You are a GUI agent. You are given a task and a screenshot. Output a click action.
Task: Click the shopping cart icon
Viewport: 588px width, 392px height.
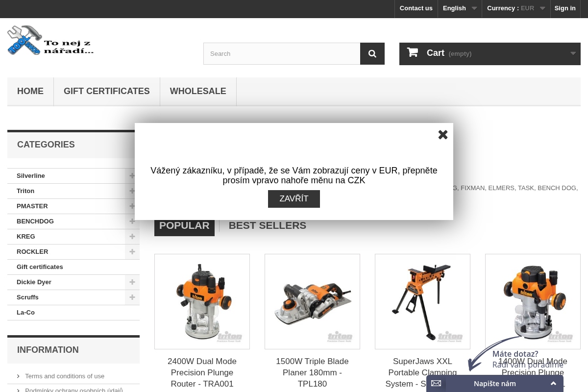pos(413,52)
